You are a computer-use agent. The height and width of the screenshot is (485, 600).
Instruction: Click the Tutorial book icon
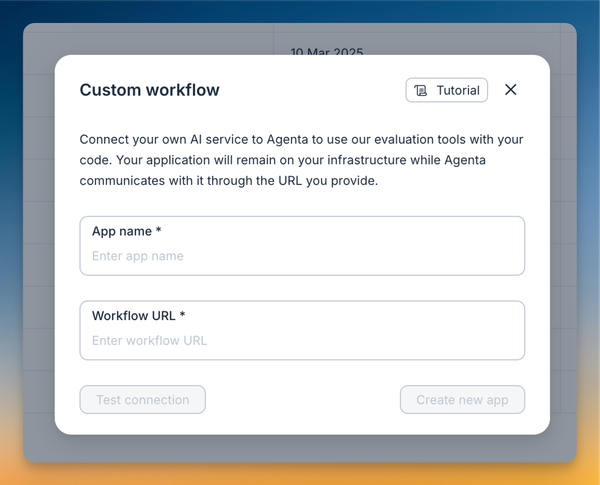click(x=421, y=90)
